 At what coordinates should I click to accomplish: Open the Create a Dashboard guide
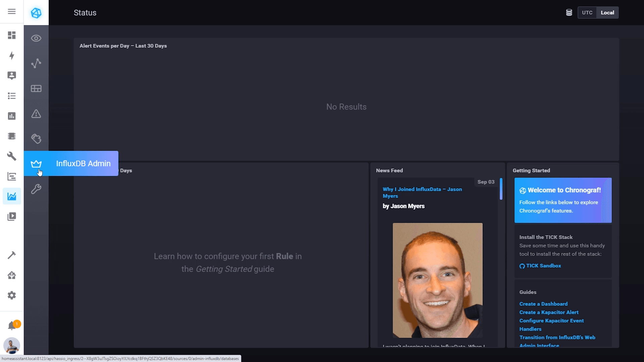click(x=543, y=304)
